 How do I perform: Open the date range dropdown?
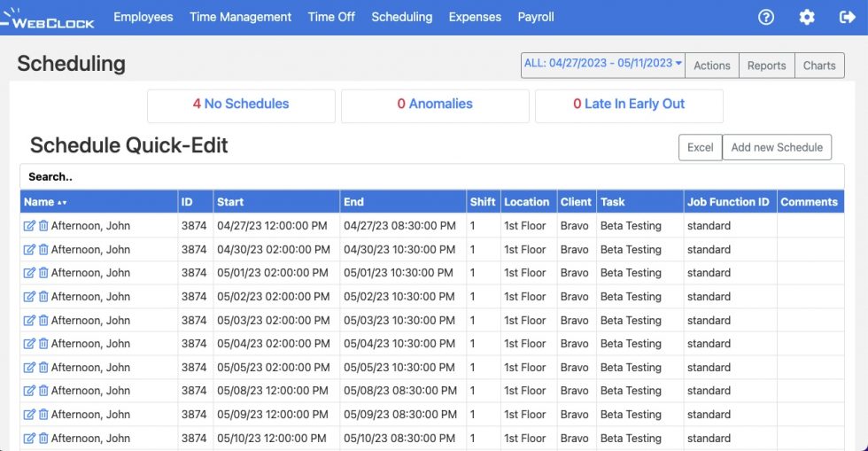603,65
